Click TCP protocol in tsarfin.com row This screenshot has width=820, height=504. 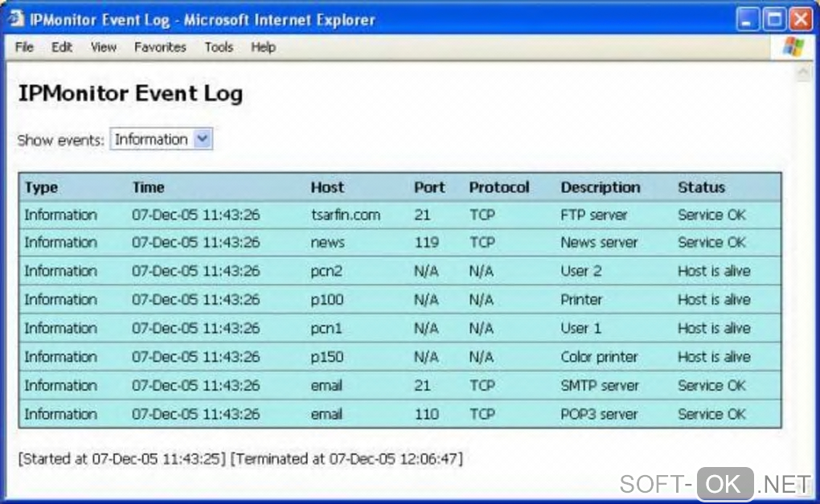pos(482,215)
